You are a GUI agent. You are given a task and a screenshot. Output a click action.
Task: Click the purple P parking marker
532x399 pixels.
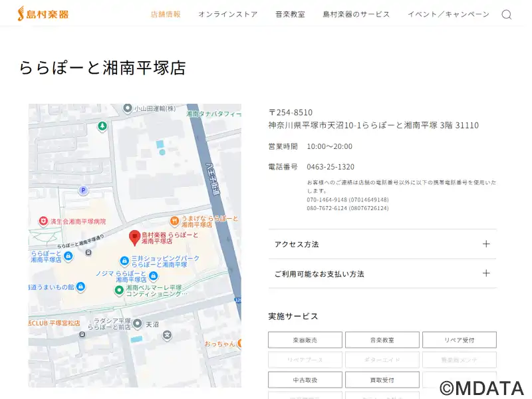point(83,190)
